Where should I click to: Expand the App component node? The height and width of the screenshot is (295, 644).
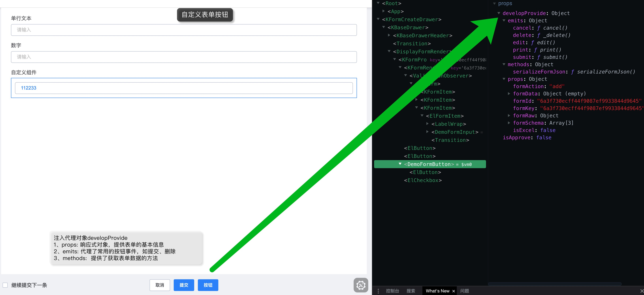[x=383, y=11]
